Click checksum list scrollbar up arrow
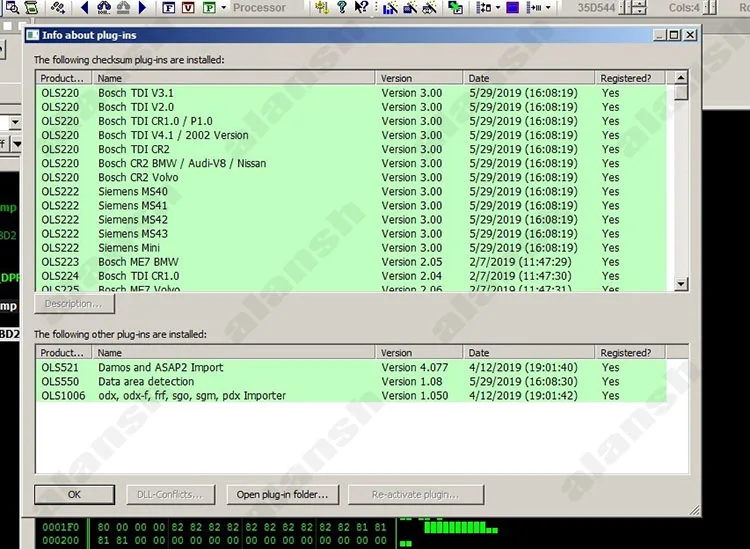The height and width of the screenshot is (549, 750). 681,77
